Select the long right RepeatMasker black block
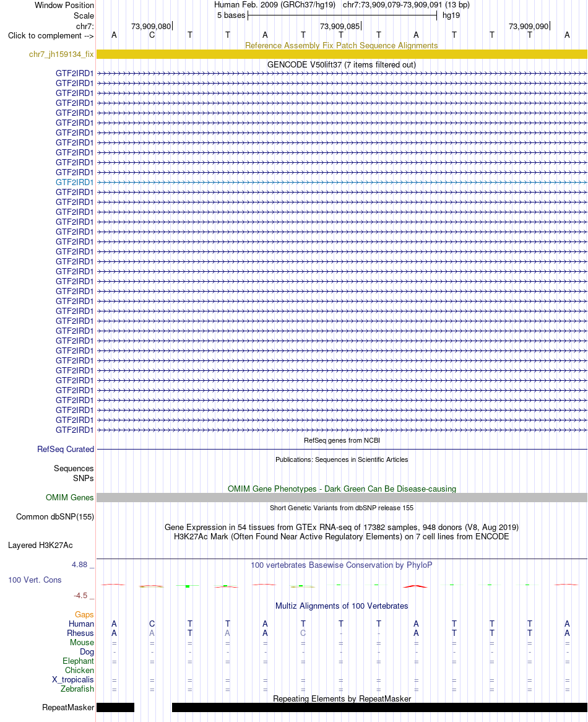Screen dimensions: 588x722 coord(379,707)
